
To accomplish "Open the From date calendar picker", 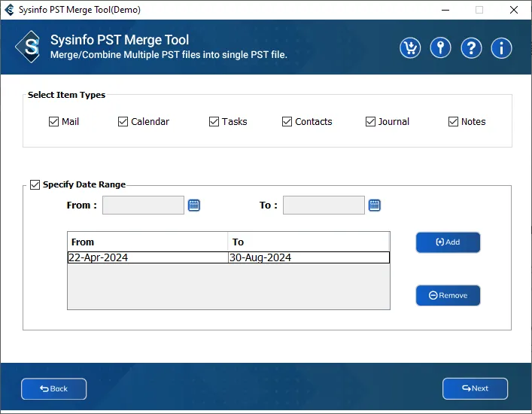I will pyautogui.click(x=194, y=205).
